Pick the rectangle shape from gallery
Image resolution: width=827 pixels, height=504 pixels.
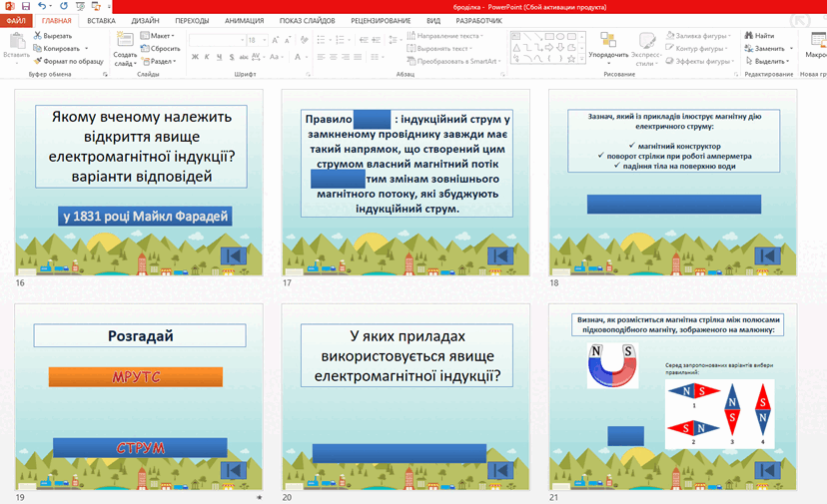549,36
